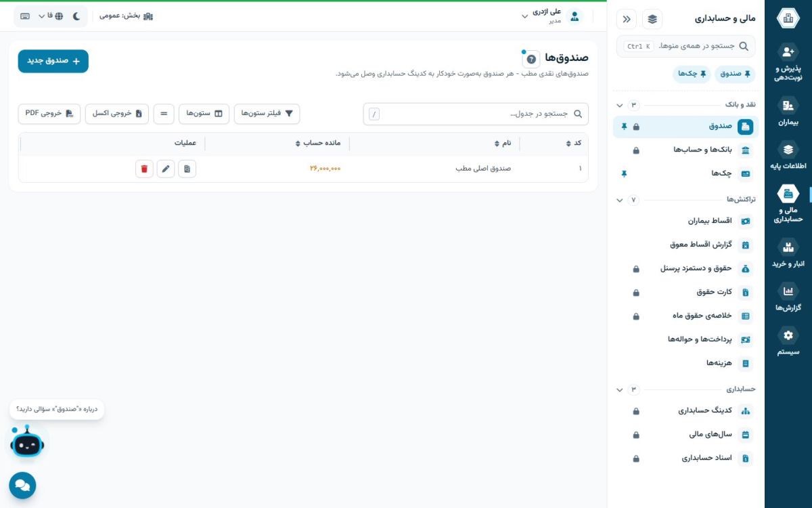
Task: Click the بخش: عمومی department selector
Action: 127,16
